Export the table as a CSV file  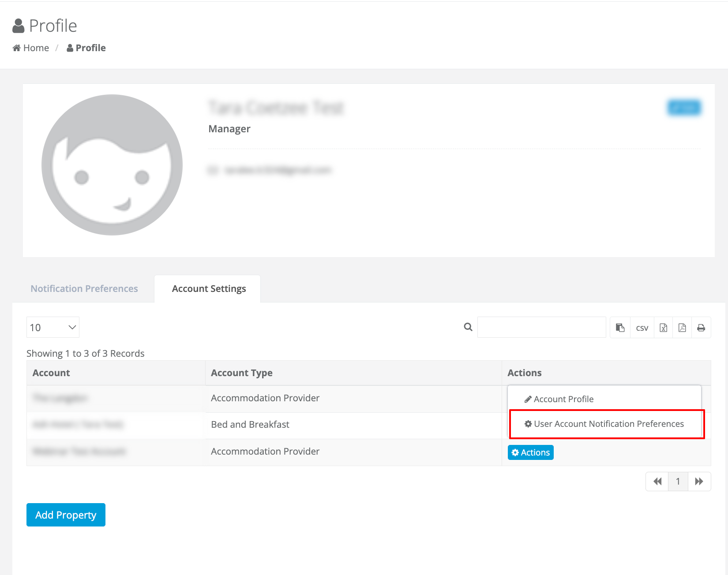pyautogui.click(x=642, y=327)
